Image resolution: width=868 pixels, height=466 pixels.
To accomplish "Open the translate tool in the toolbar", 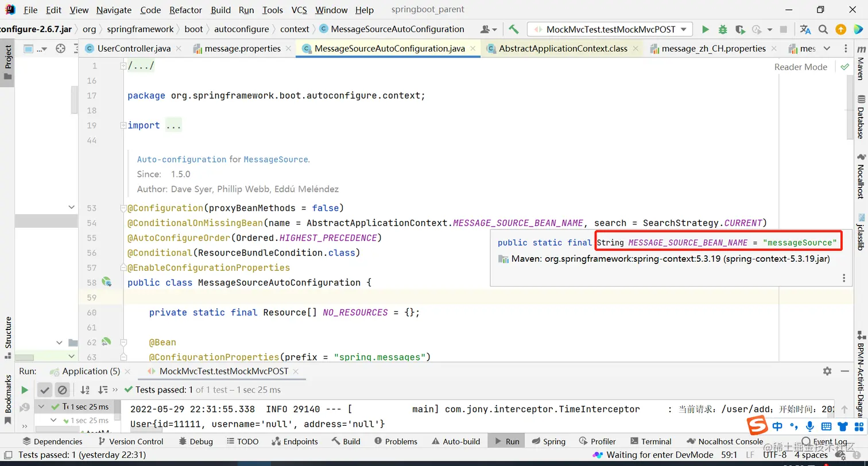I will (805, 29).
